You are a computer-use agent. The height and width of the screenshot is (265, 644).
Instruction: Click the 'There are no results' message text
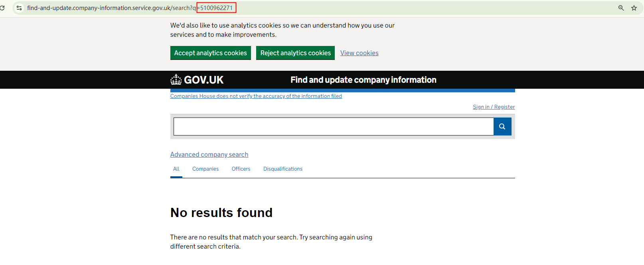pos(271,242)
